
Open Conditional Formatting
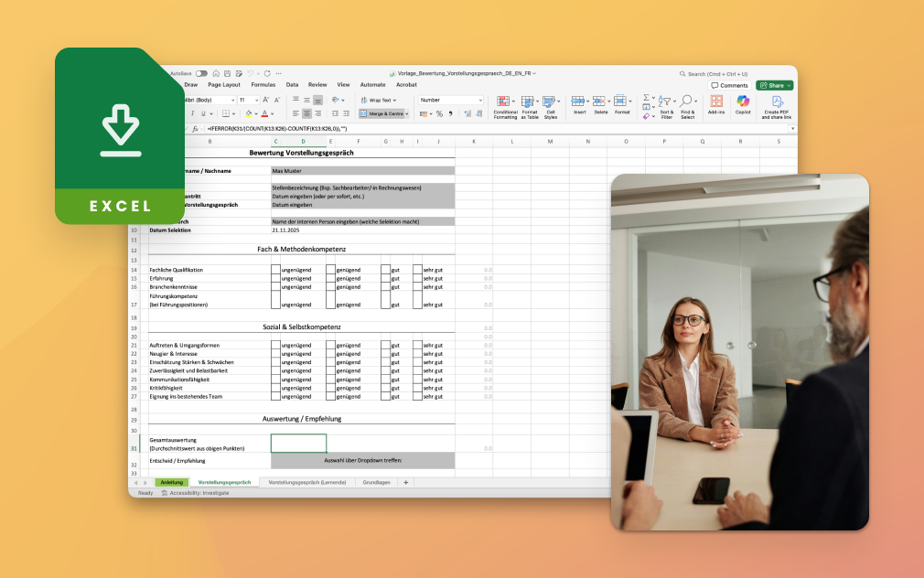tap(505, 107)
